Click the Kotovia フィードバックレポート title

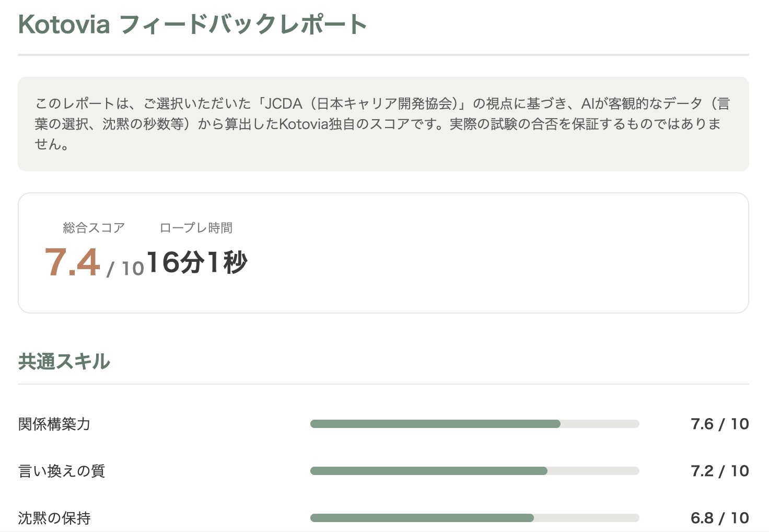(191, 24)
